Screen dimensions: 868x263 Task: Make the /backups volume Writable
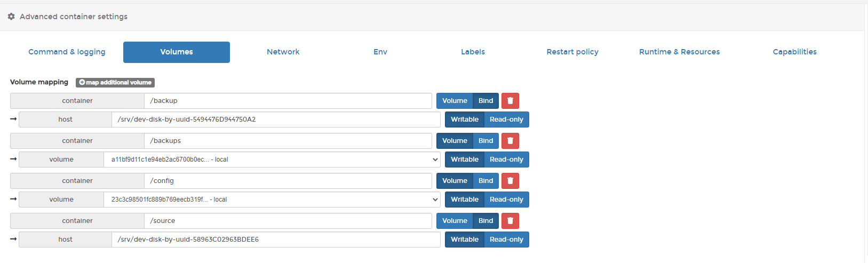point(465,160)
